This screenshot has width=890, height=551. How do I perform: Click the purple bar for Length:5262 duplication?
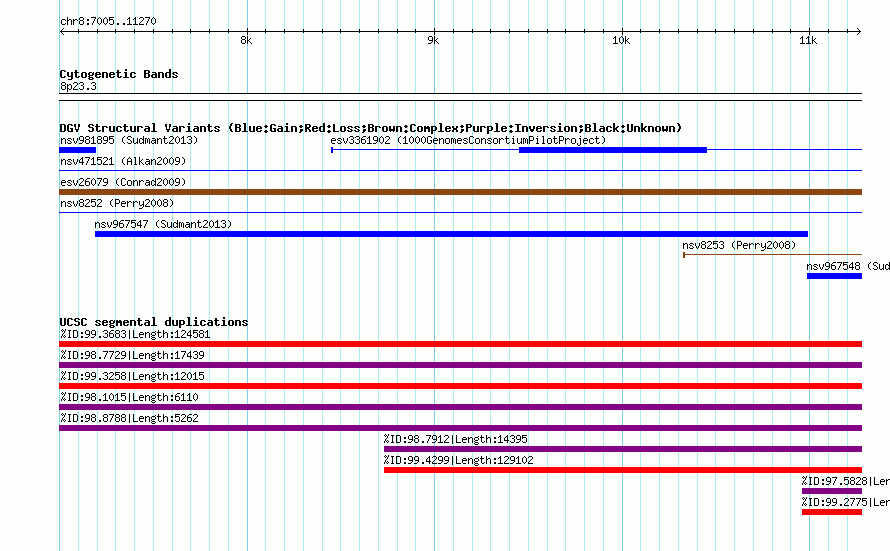click(460, 428)
